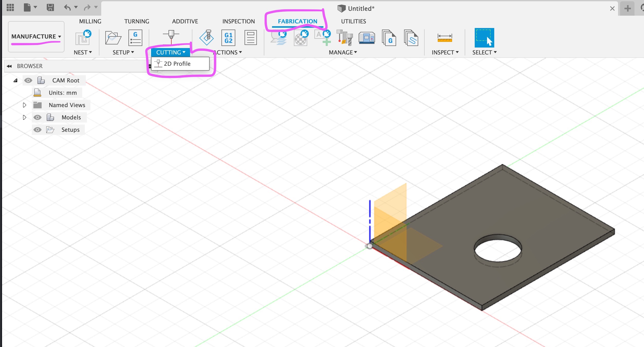Choose 2D Profile from the Cutting menu
Image resolution: width=644 pixels, height=347 pixels.
180,64
